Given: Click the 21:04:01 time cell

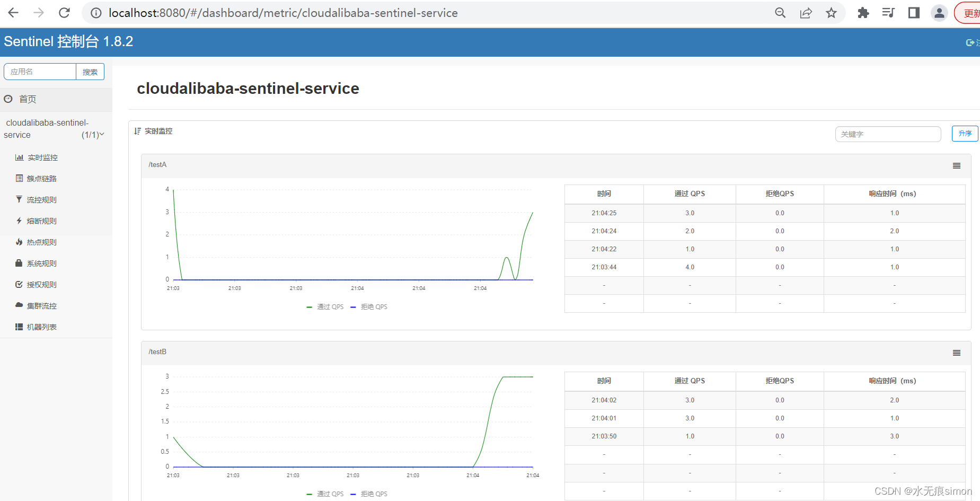Looking at the screenshot, I should 604,418.
